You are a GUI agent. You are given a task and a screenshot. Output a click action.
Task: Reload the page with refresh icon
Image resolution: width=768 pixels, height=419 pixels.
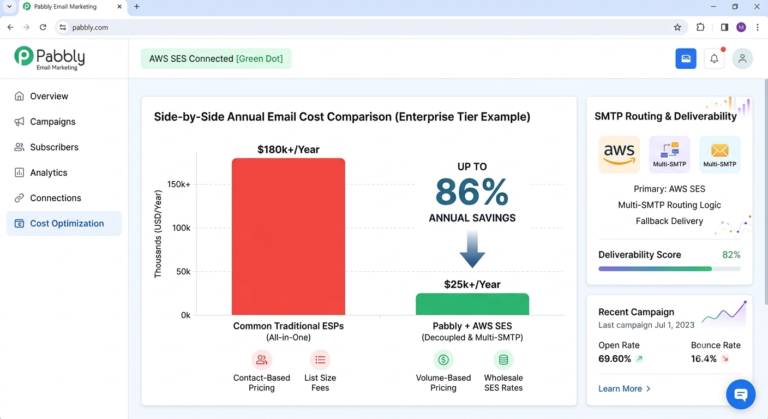[43, 27]
